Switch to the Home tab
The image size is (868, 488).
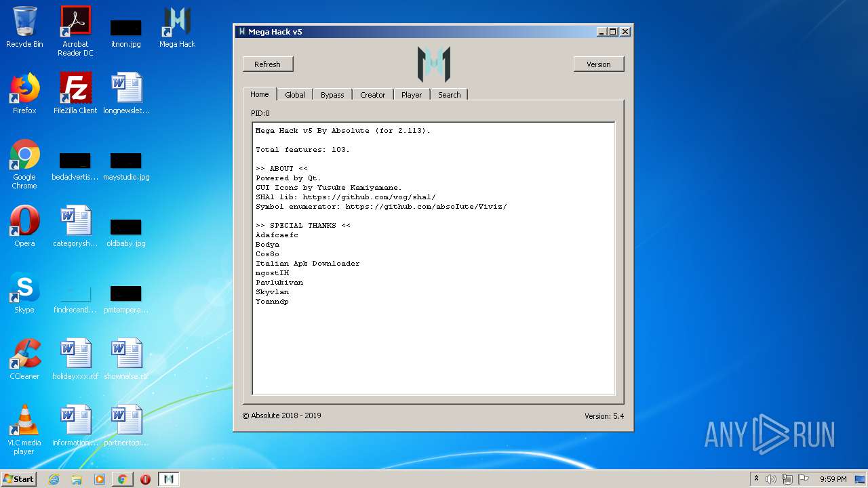(260, 94)
